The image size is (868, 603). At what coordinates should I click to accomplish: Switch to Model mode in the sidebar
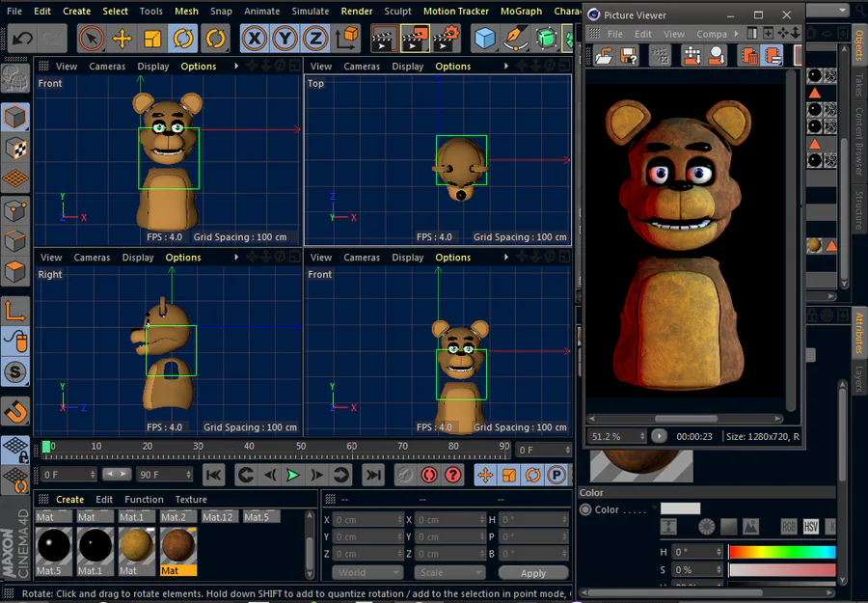pyautogui.click(x=14, y=117)
